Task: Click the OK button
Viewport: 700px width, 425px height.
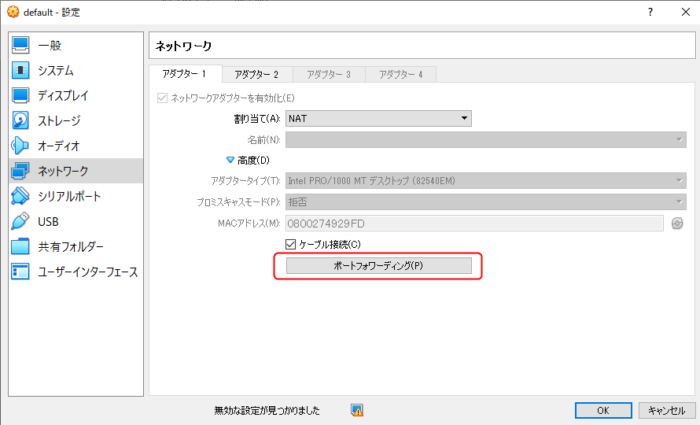Action: (x=603, y=410)
